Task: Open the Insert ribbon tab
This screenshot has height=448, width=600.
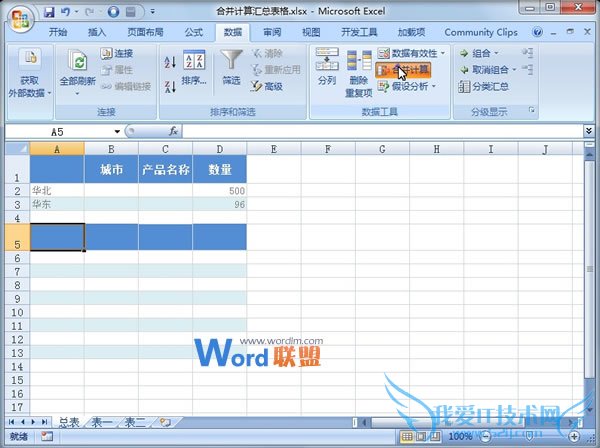Action: (97, 32)
